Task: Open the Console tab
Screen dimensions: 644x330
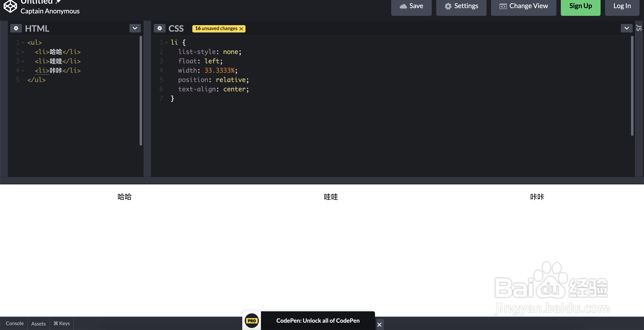Action: tap(14, 323)
